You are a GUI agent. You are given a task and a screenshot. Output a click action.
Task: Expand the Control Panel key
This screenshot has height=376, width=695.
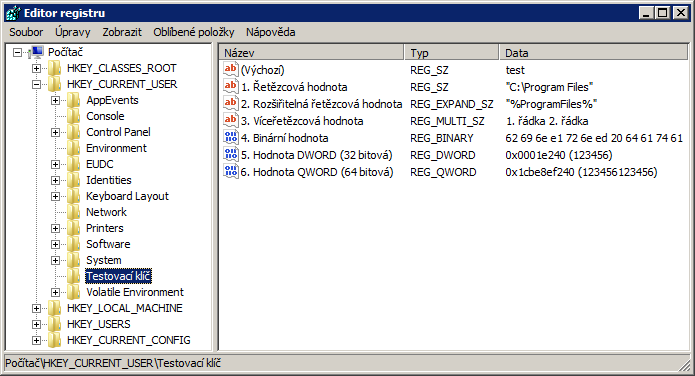[55, 132]
